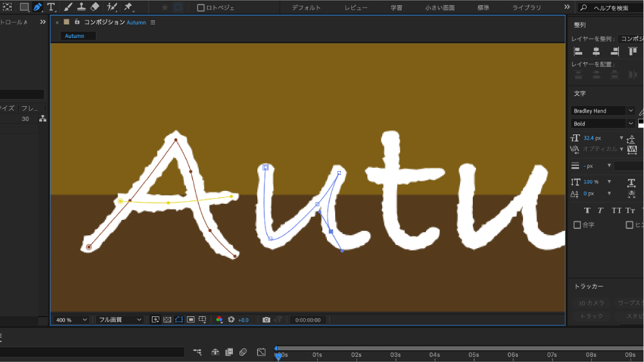
Task: Click the 05s mark on time ruler
Action: pos(474,355)
